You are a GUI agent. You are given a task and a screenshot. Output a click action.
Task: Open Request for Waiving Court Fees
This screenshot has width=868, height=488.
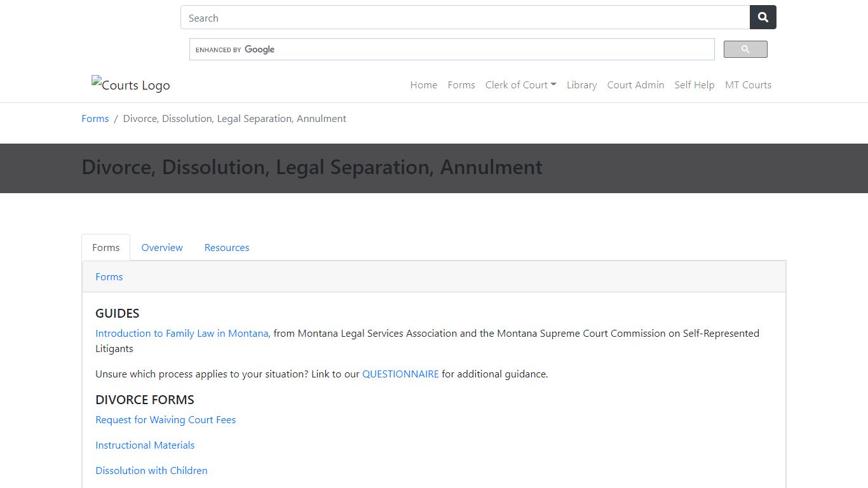point(166,419)
